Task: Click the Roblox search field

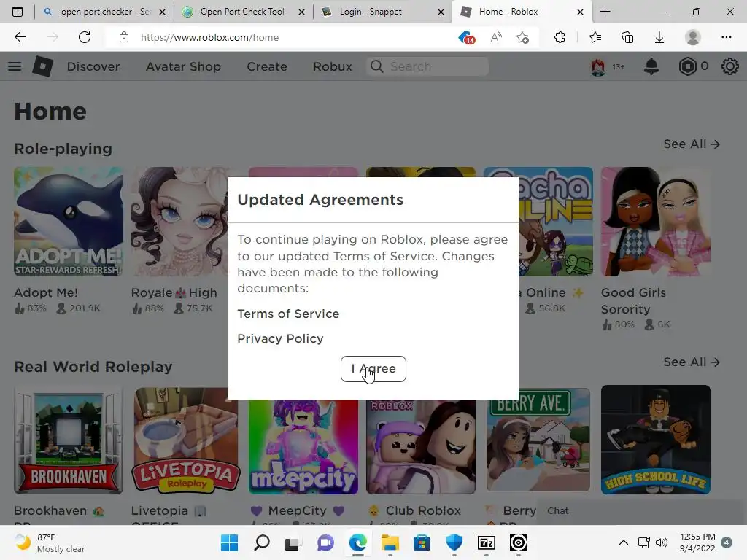Action: coord(427,66)
